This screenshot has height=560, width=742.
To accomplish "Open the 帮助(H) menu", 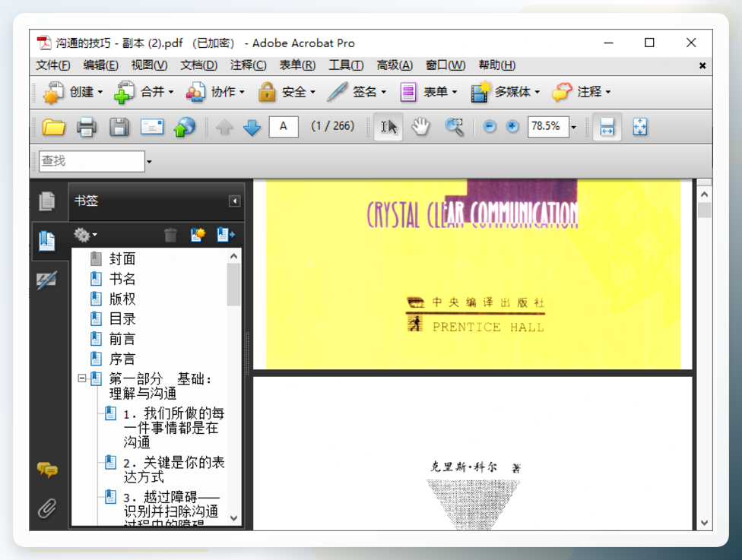I will 497,65.
